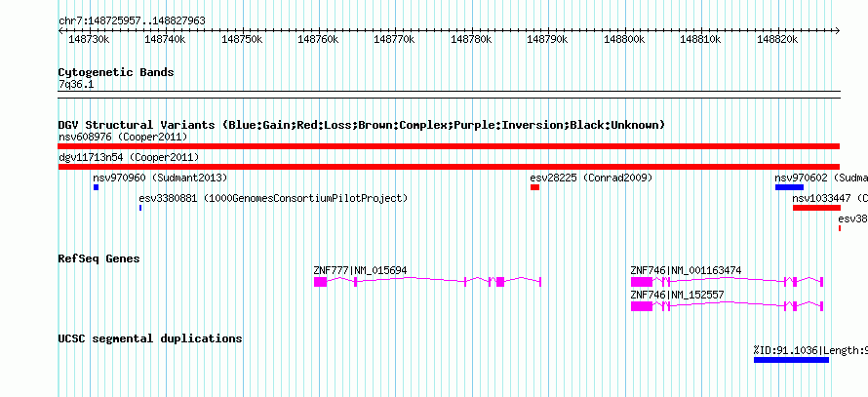Screen dimensions: 868x397
Task: Open the esv28225 (Conrad2009) label
Action: [591, 178]
